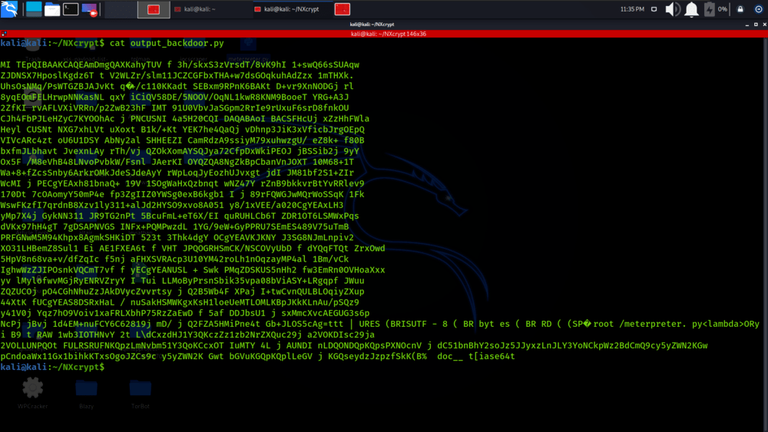Select WPCracker desktop gear icon
Image resolution: width=768 pixels, height=432 pixels.
[32, 392]
